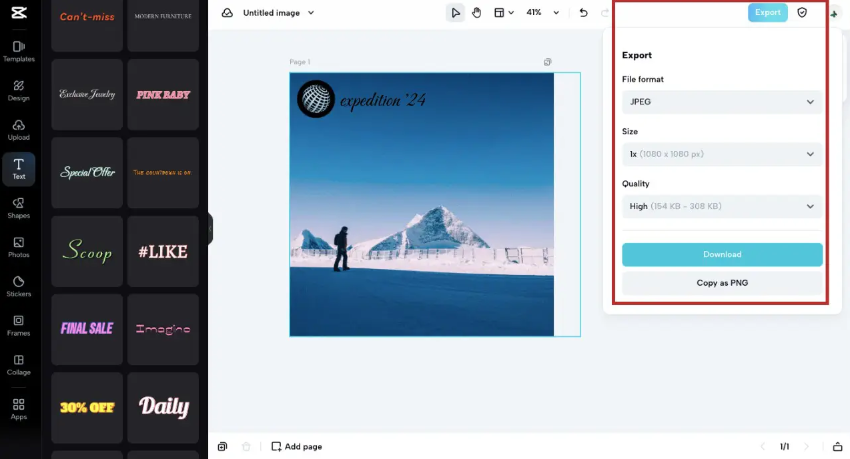Viewport: 850px width, 459px height.
Task: Click the 1/1 page indicator
Action: [x=784, y=447]
